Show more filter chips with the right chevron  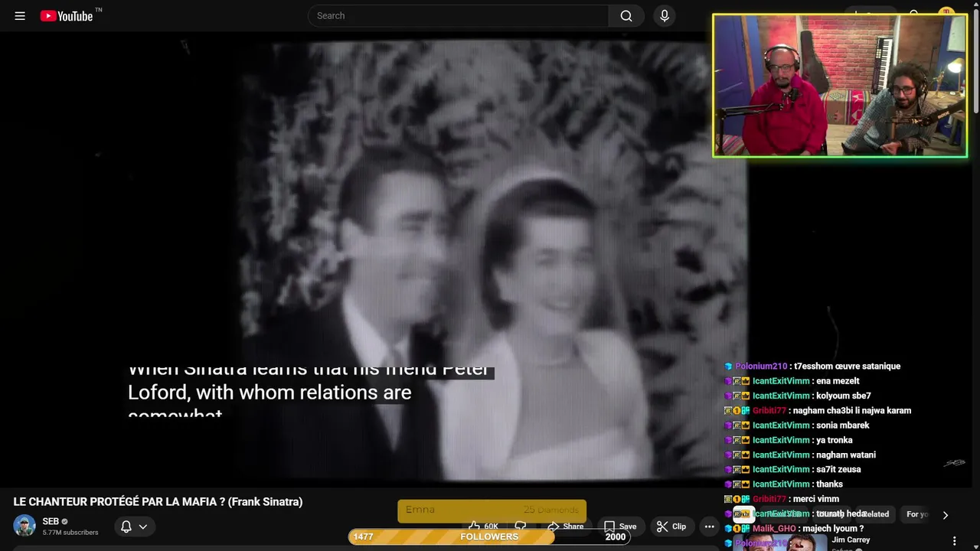[946, 515]
